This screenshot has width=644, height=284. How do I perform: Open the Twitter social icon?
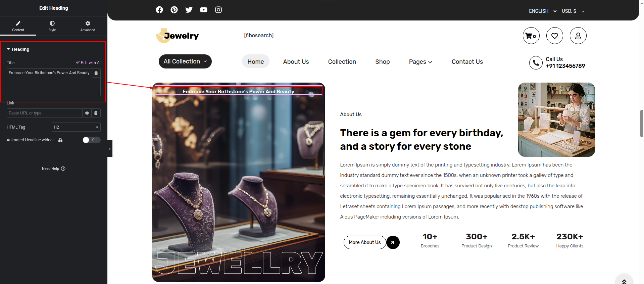tap(189, 10)
